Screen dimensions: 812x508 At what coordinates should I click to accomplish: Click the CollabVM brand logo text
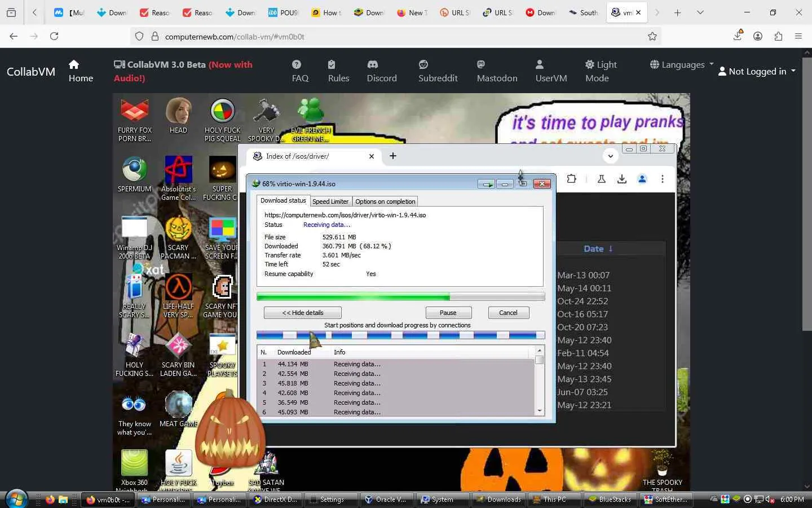(x=31, y=72)
